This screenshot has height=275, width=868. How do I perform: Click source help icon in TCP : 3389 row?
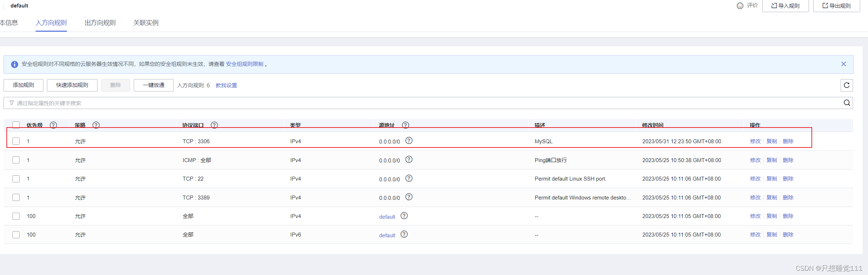tap(409, 197)
